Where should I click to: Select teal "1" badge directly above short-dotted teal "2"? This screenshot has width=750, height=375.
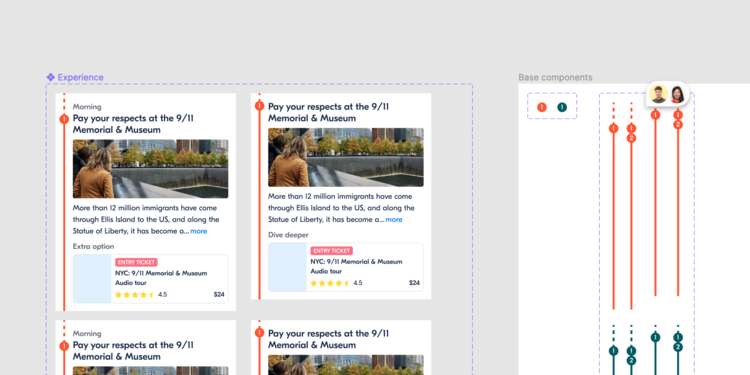click(678, 337)
